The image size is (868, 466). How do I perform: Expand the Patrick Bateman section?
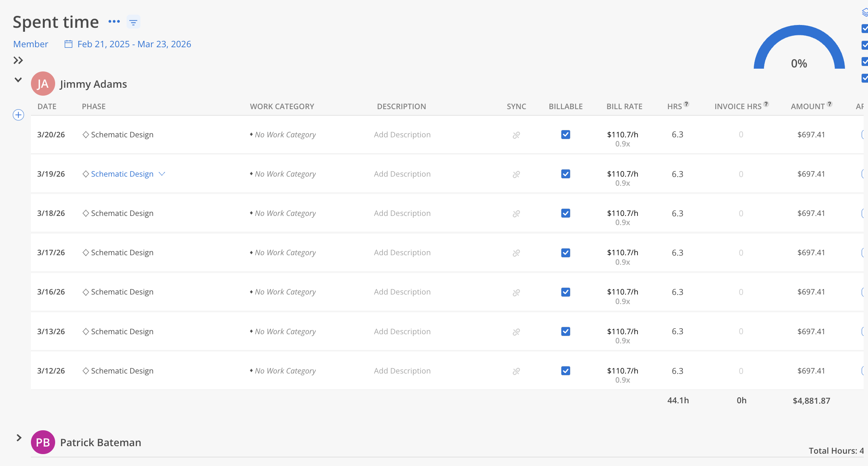click(19, 438)
